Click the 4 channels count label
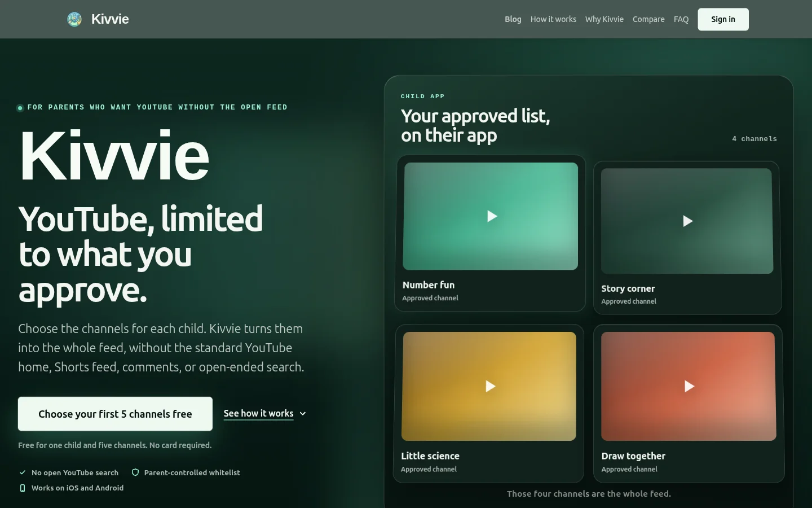 [754, 139]
